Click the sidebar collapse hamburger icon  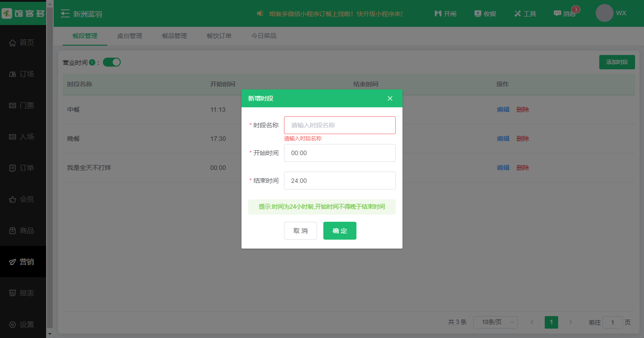pyautogui.click(x=65, y=14)
